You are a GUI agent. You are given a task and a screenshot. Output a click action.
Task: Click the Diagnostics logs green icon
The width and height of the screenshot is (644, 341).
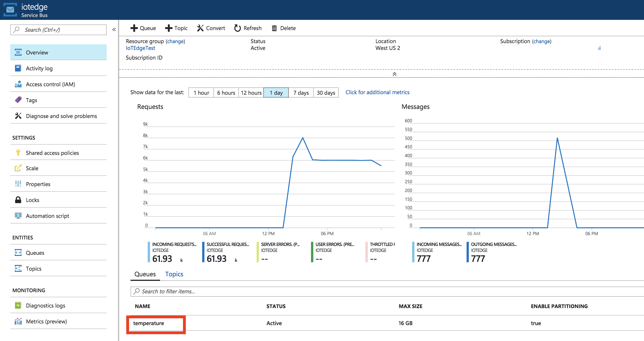click(x=18, y=305)
